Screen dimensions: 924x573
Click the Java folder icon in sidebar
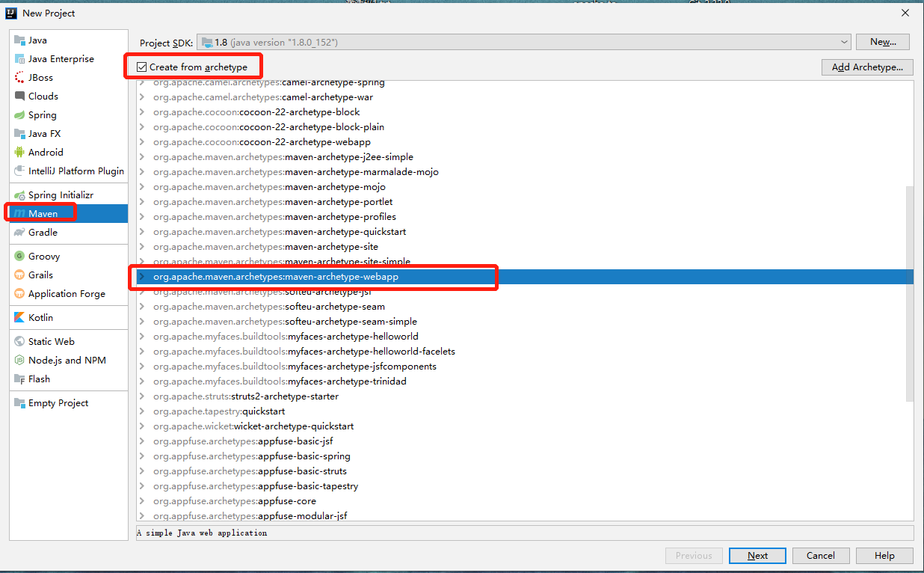pyautogui.click(x=19, y=40)
